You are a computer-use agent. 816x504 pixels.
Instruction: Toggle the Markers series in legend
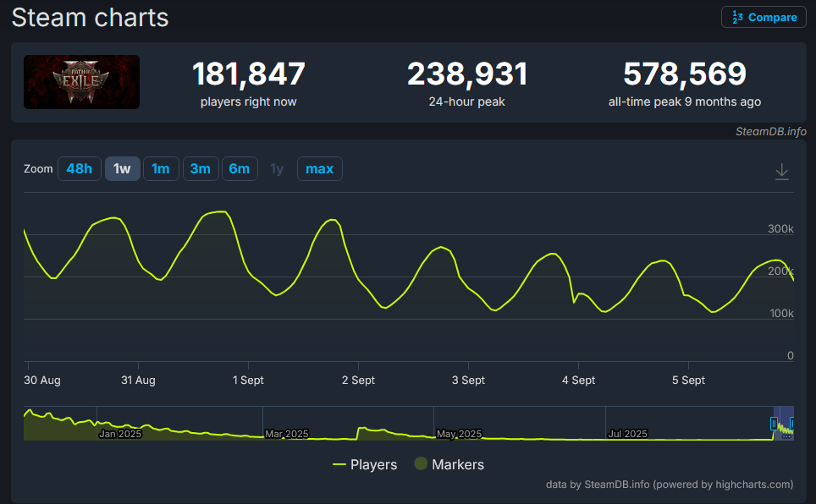click(449, 464)
